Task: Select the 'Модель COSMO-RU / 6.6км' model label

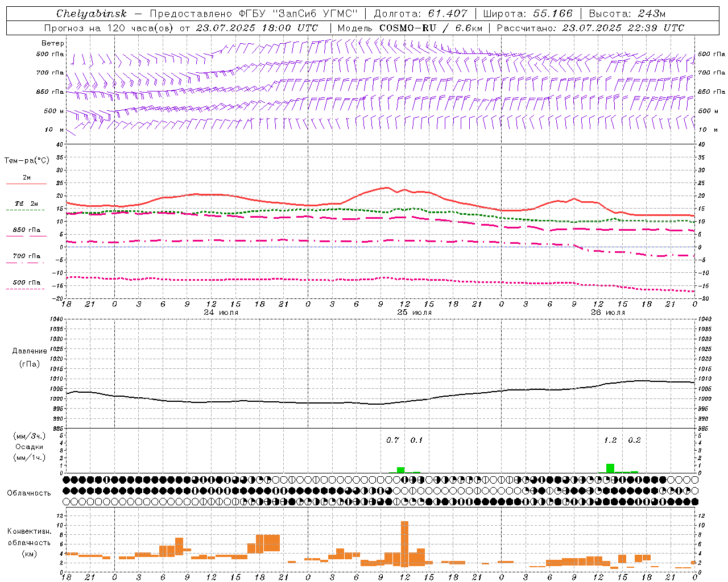Action: [x=409, y=28]
